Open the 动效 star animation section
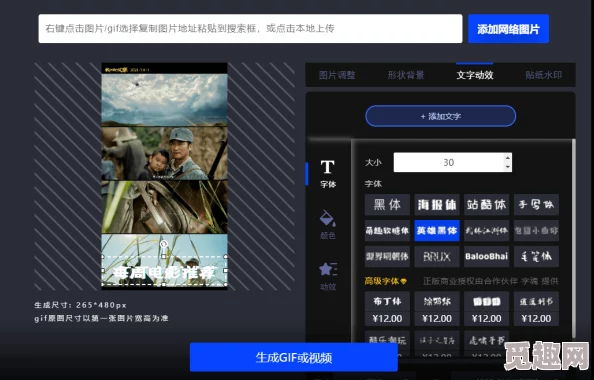The width and height of the screenshot is (594, 380). click(328, 276)
